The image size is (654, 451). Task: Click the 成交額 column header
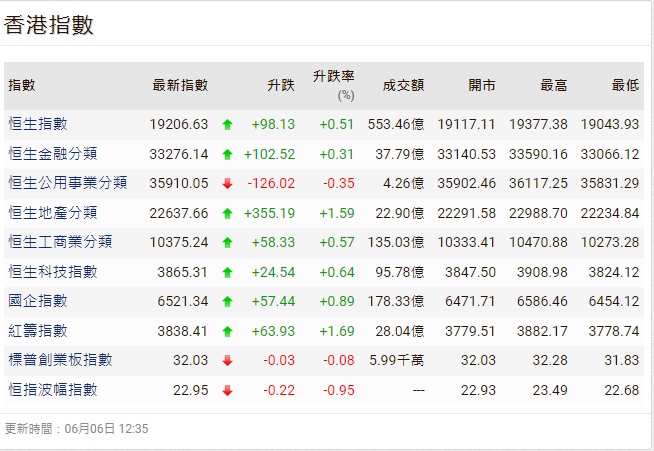click(403, 85)
